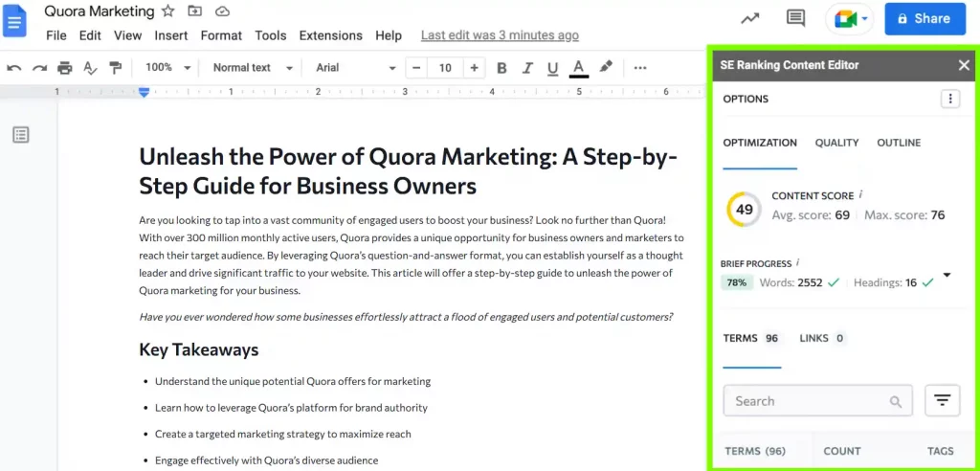This screenshot has height=471, width=980.
Task: Open the highlight color tool
Action: 606,67
